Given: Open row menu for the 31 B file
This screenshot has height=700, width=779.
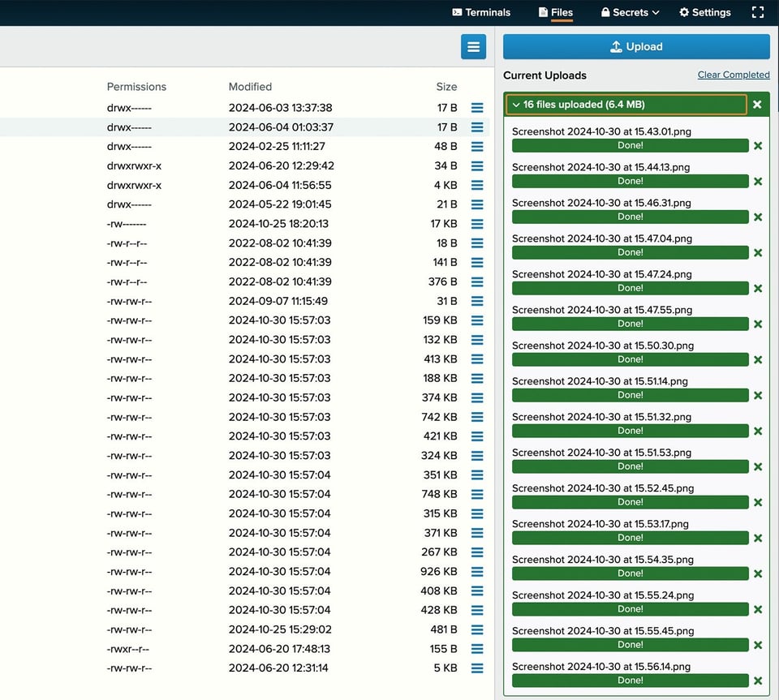Looking at the screenshot, I should coord(477,301).
